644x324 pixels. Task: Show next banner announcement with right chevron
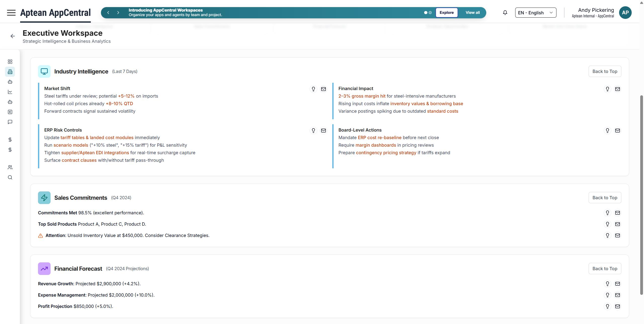[x=118, y=13]
